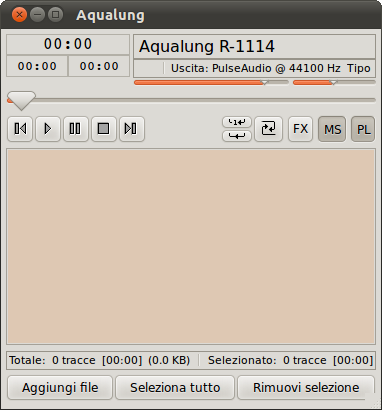Click the Totale: 0 tracce status

pyautogui.click(x=99, y=360)
